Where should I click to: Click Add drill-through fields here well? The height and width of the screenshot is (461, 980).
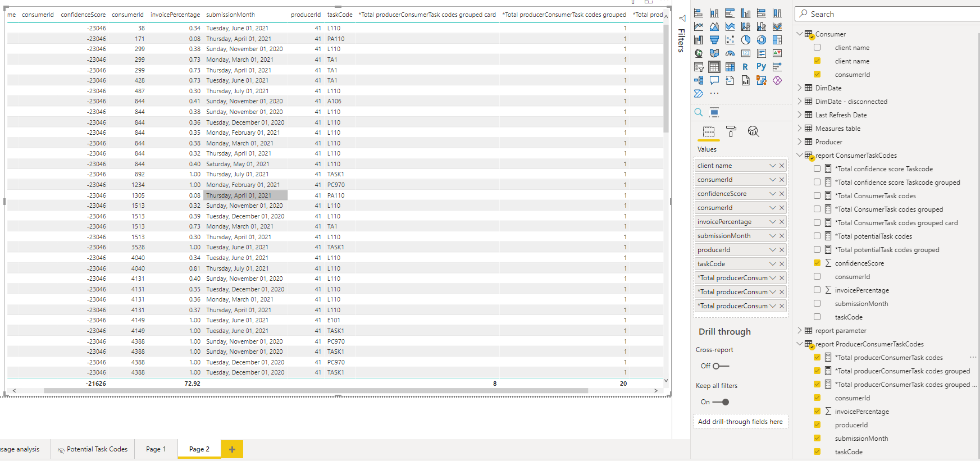[x=740, y=422]
